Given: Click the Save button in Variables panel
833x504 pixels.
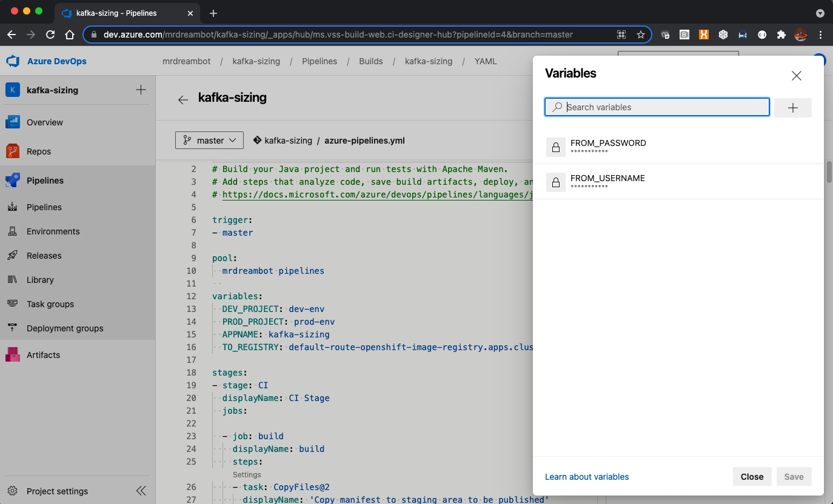Looking at the screenshot, I should point(794,477).
